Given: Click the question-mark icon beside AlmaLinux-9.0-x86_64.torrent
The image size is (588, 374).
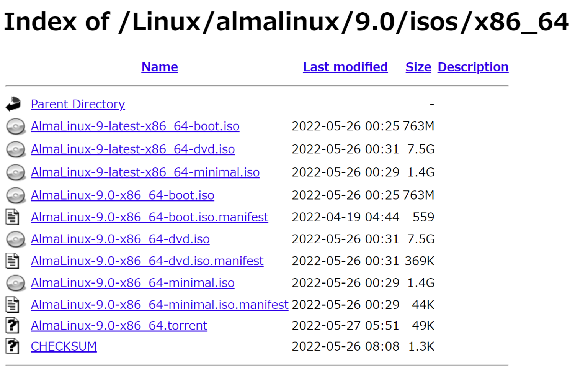Looking at the screenshot, I should click(13, 325).
